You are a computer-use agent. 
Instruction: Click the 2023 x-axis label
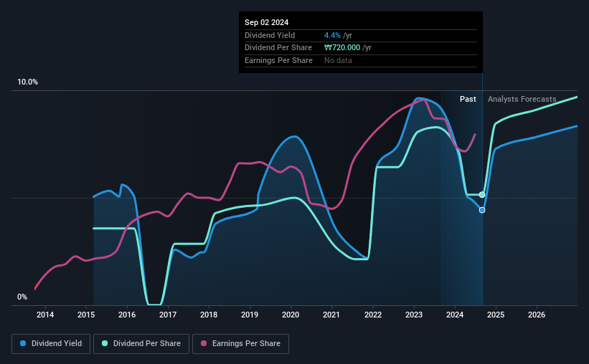tap(414, 315)
